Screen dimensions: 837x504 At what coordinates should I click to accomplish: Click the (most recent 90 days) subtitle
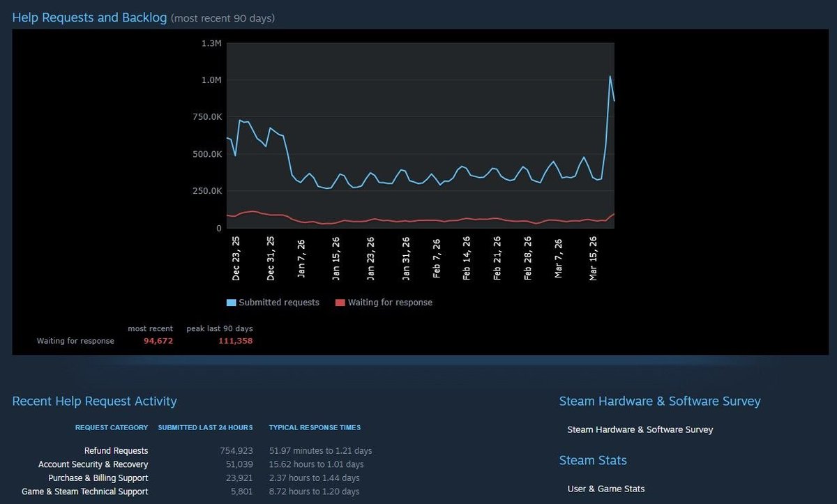click(x=223, y=18)
